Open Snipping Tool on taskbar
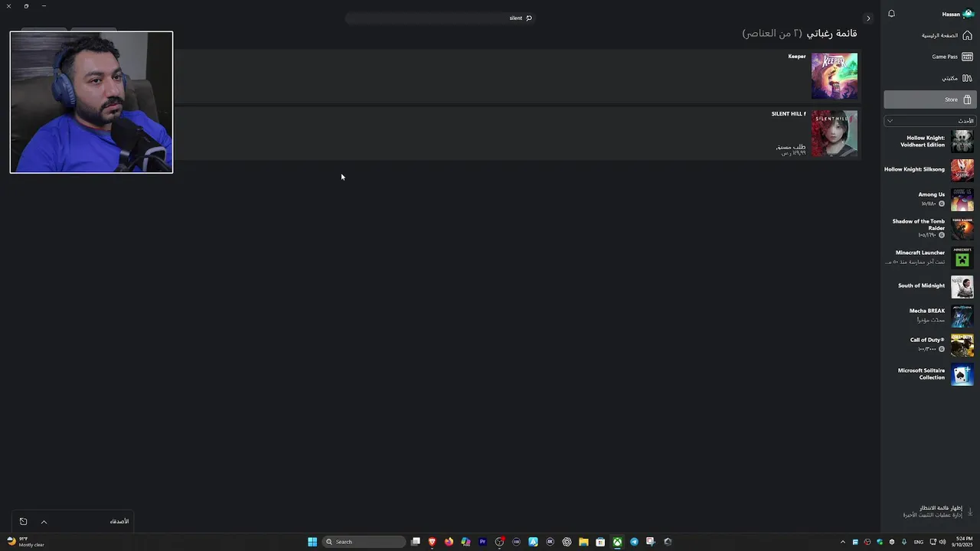 click(x=651, y=542)
